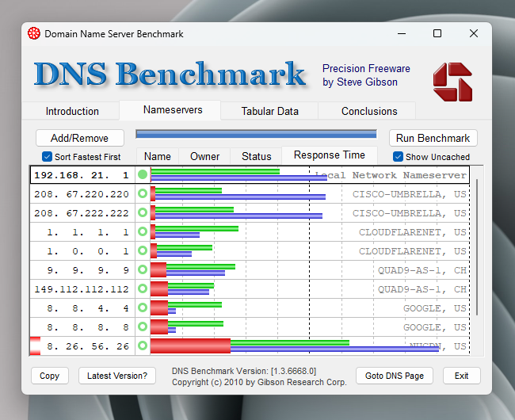Click the red marker left of 8.26.56.26
Screen dimensions: 515x420
(35, 346)
